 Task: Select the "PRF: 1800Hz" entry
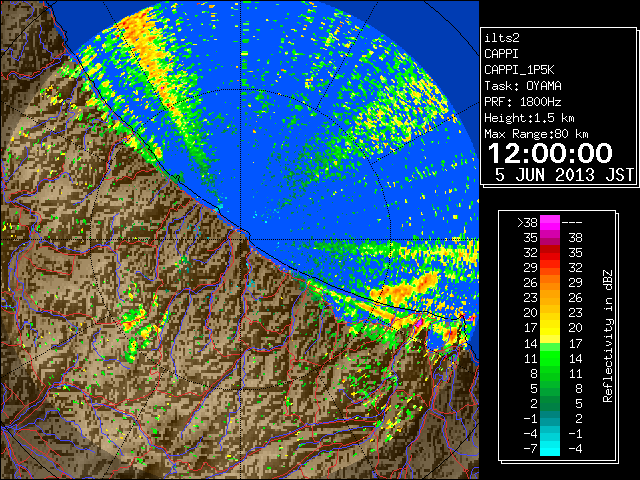coord(523,102)
